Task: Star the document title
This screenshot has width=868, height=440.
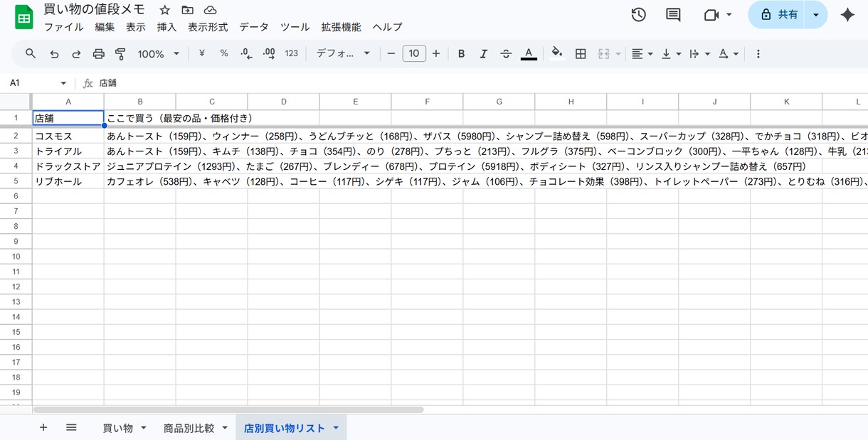Action: click(165, 10)
